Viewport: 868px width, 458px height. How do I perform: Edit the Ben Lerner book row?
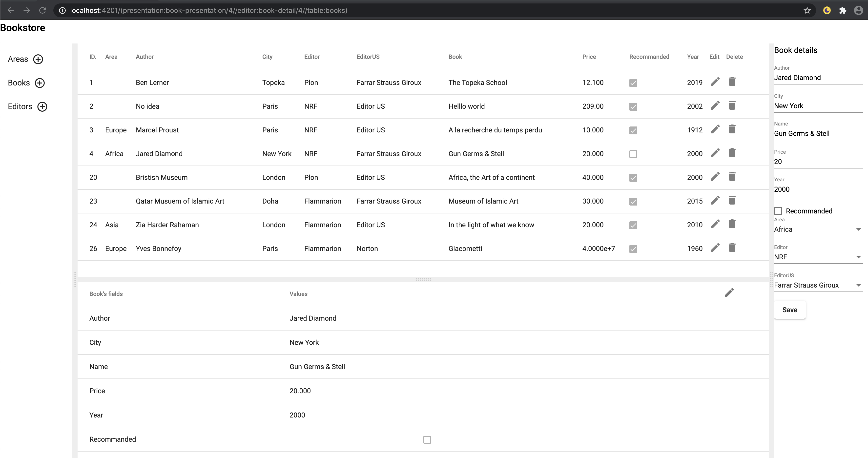[x=715, y=82]
